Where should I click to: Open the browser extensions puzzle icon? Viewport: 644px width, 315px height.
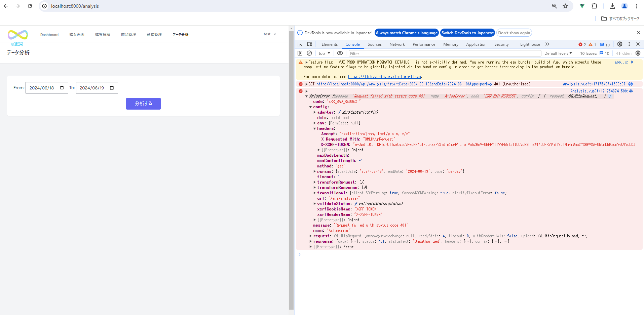click(594, 6)
